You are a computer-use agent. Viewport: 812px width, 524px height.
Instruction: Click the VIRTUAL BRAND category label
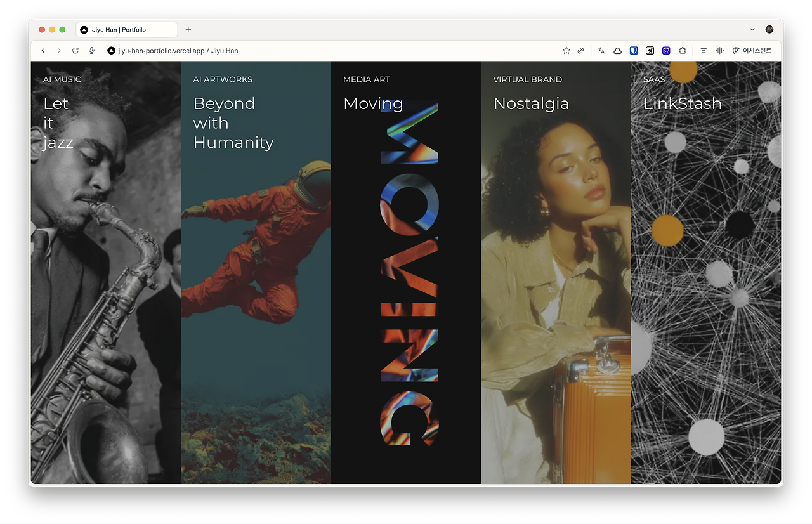point(528,79)
